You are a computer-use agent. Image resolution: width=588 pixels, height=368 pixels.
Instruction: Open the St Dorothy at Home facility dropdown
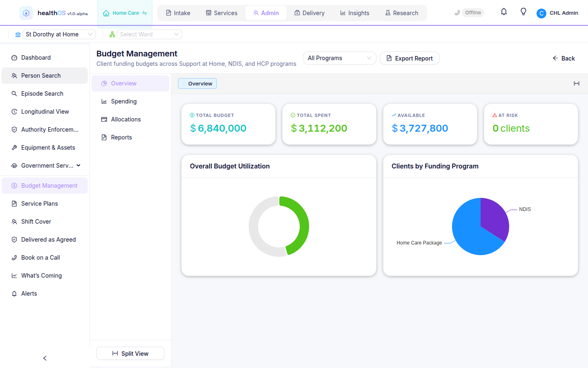(x=59, y=34)
